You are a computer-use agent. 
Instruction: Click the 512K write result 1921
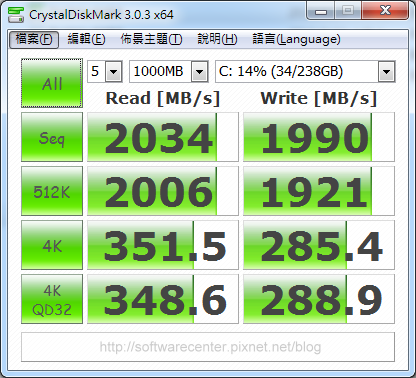(319, 191)
